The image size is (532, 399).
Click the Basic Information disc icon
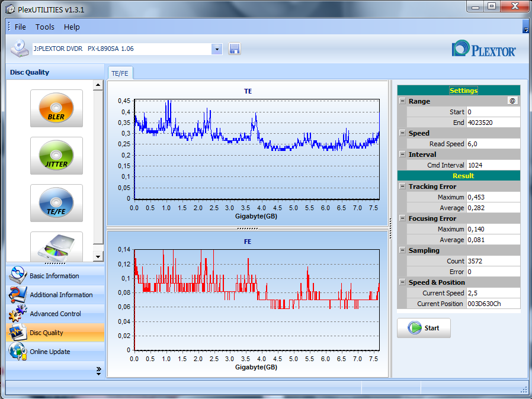coord(18,275)
